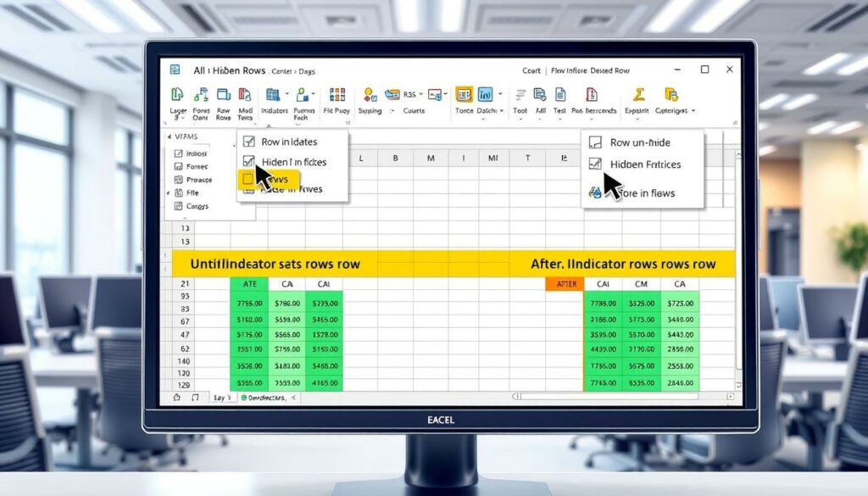The height and width of the screenshot is (496, 868).
Task: Click the Fones Oans ribbon icon
Action: point(201,95)
